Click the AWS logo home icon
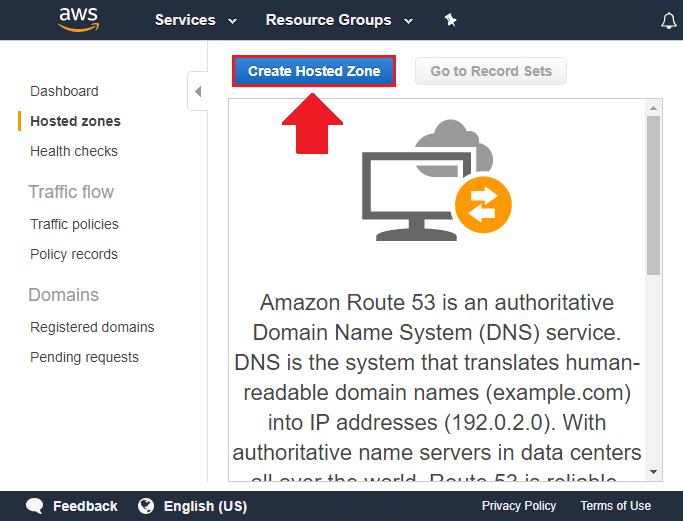This screenshot has height=521, width=683. [x=79, y=20]
